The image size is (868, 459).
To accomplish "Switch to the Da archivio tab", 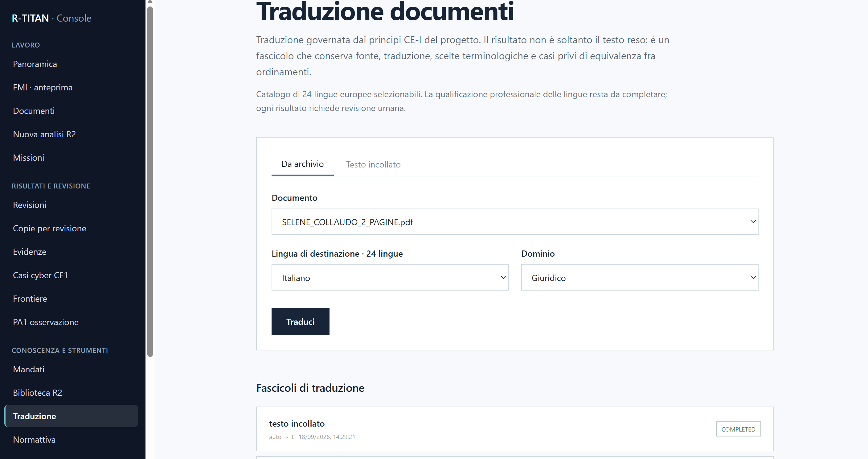I will pos(303,164).
